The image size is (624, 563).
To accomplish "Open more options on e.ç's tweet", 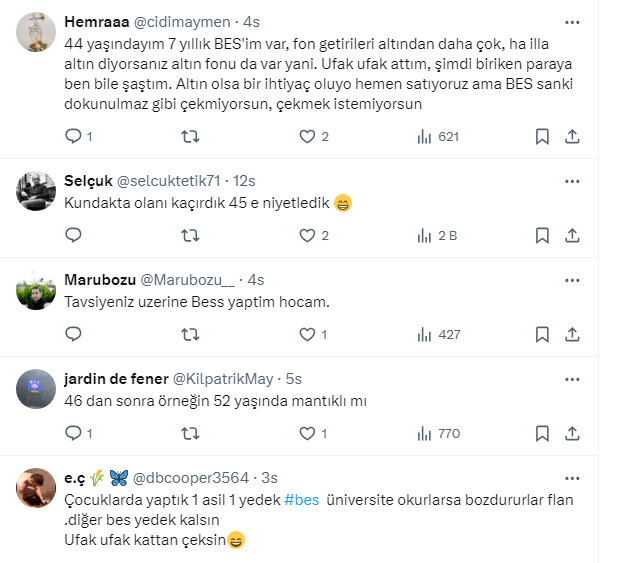I will pyautogui.click(x=572, y=477).
